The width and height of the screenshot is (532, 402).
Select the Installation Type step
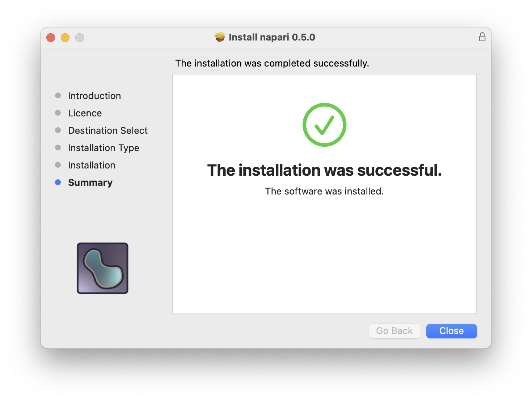coord(104,148)
